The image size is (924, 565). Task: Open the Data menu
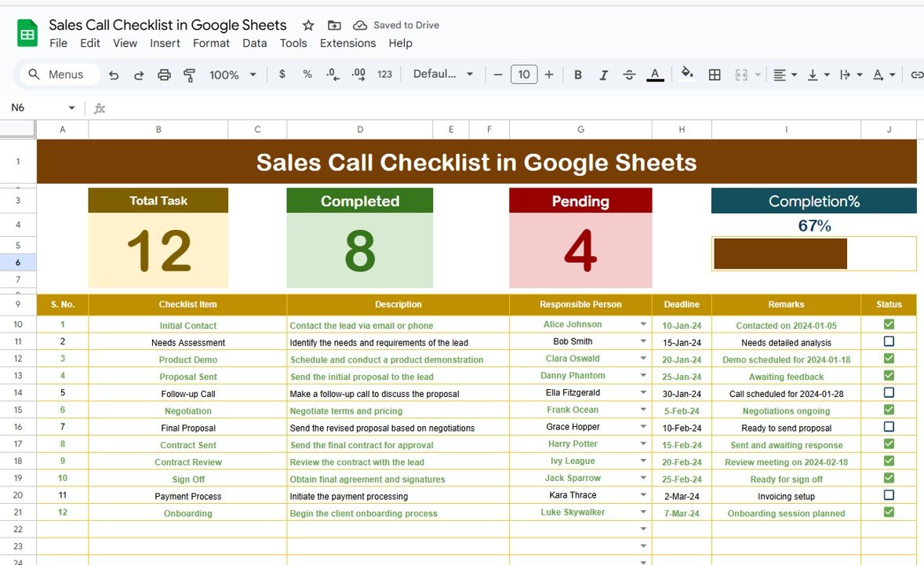pos(255,43)
